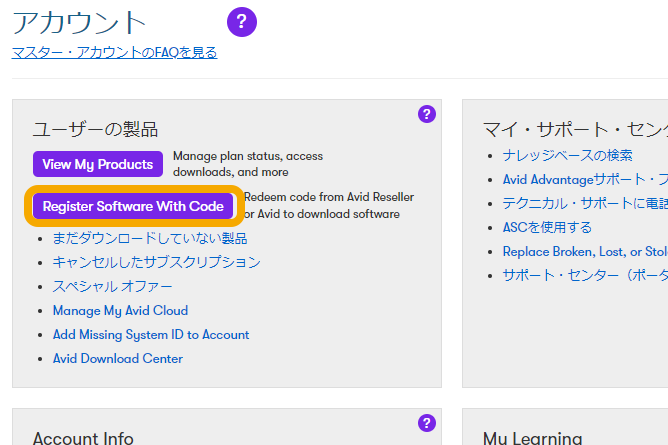Open help icon in Account Info panel
This screenshot has height=445, width=668.
[426, 423]
